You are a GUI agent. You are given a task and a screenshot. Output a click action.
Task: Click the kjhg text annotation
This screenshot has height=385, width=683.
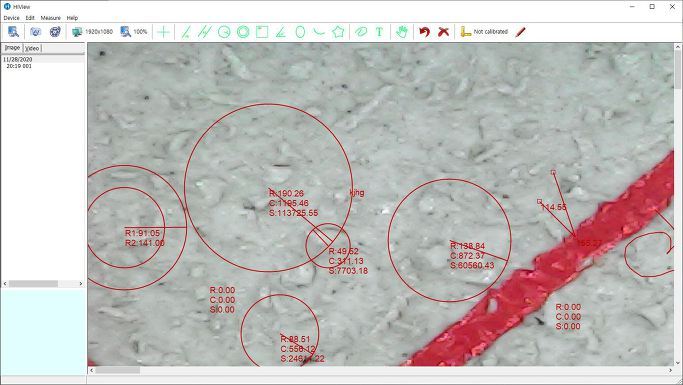(357, 192)
